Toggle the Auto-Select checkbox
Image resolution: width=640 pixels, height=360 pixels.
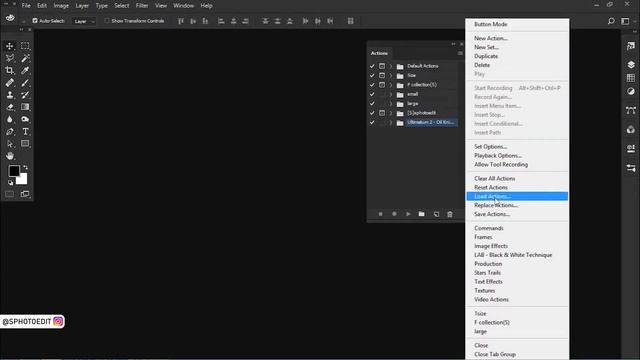coord(35,20)
